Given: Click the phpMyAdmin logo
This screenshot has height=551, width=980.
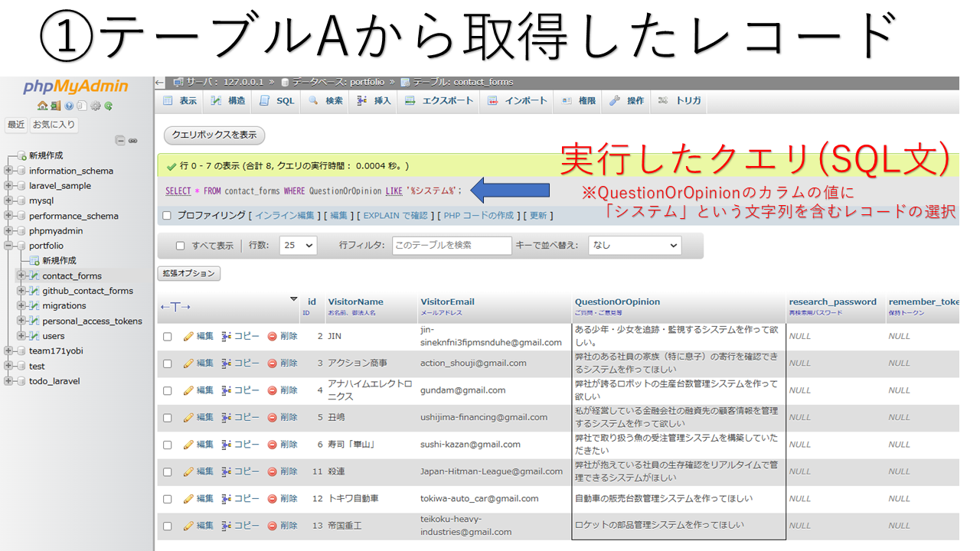Looking at the screenshot, I should click(76, 86).
